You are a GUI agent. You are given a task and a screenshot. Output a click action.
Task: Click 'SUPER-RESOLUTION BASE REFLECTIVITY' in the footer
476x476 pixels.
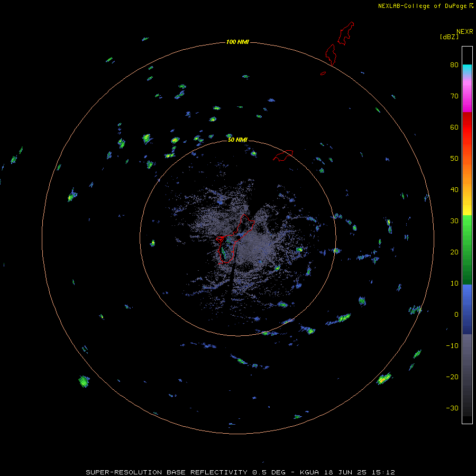click(x=167, y=472)
